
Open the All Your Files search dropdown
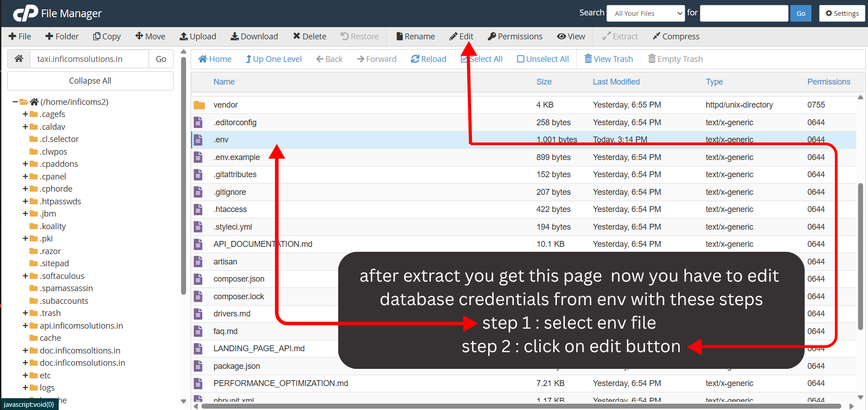[x=645, y=13]
